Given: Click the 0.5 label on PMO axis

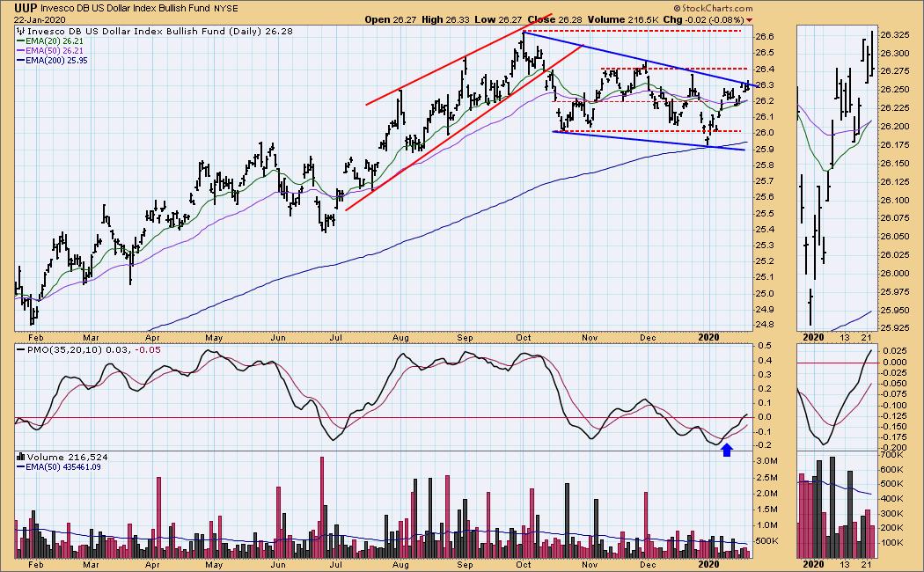Looking at the screenshot, I should point(765,346).
